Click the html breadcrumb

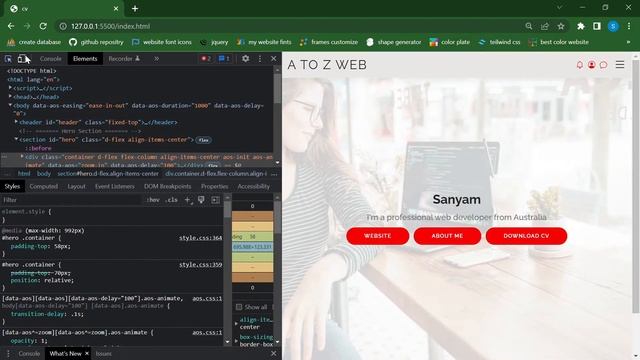point(24,173)
